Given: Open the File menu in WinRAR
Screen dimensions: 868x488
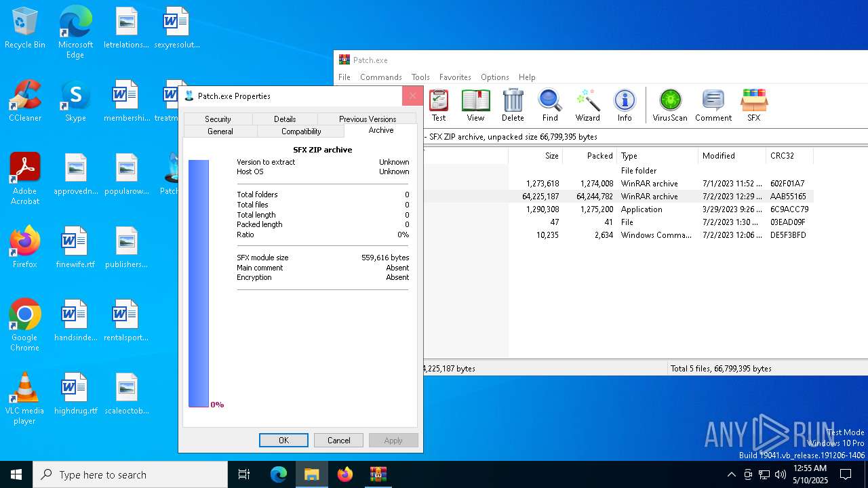Looking at the screenshot, I should click(344, 77).
